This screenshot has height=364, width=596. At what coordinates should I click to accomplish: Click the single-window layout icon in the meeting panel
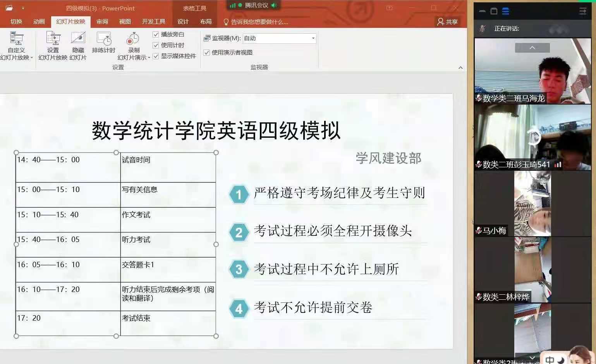494,11
